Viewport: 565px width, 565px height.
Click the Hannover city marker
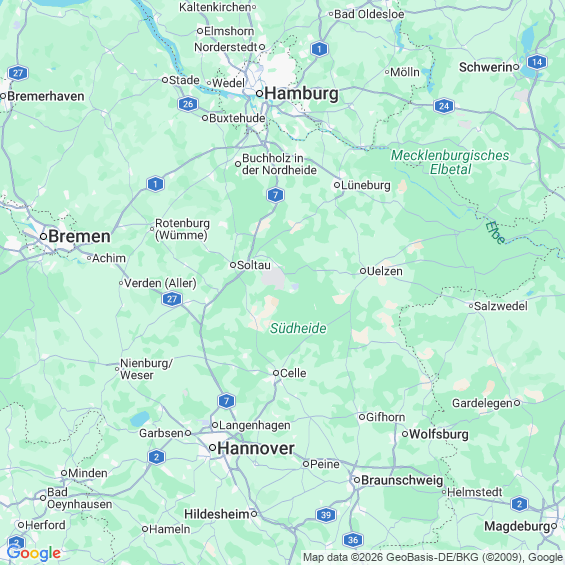[x=212, y=448]
